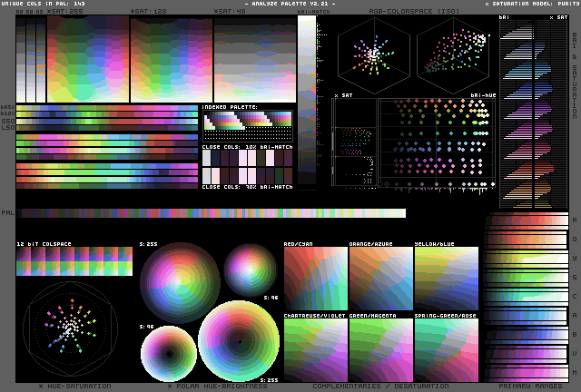Image resolution: width=581 pixels, height=392 pixels.
Task: Click the Indexed Palette swatch block
Action: [x=247, y=122]
